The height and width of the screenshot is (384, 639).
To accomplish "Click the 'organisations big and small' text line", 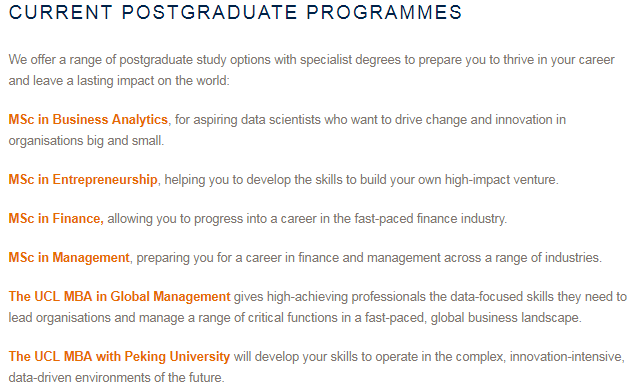I will [x=86, y=141].
